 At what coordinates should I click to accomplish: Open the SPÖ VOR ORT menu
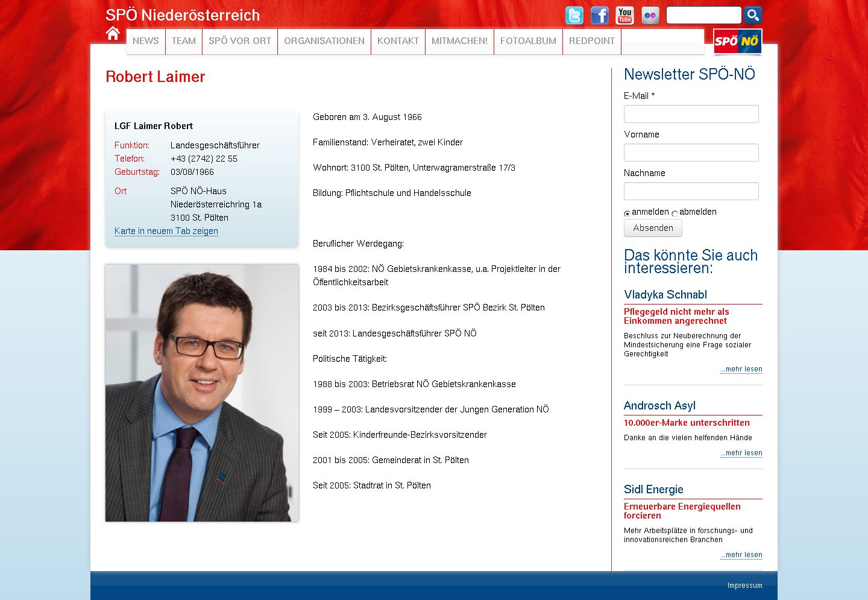pos(240,41)
